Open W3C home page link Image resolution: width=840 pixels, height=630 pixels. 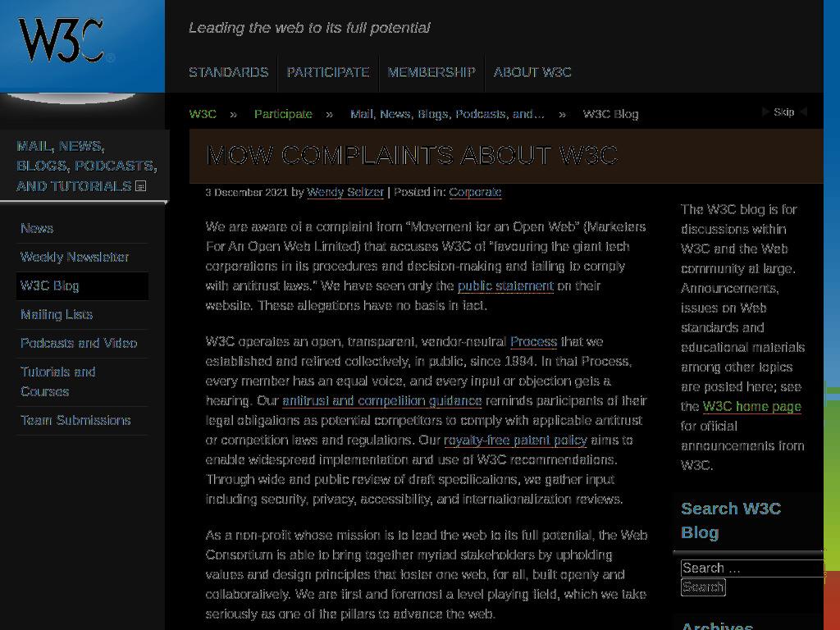pos(751,407)
